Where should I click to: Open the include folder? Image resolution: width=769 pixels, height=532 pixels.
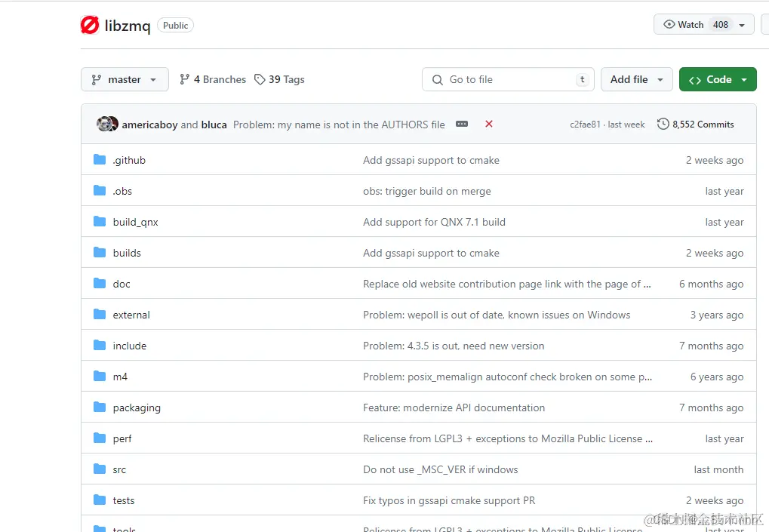pos(130,346)
